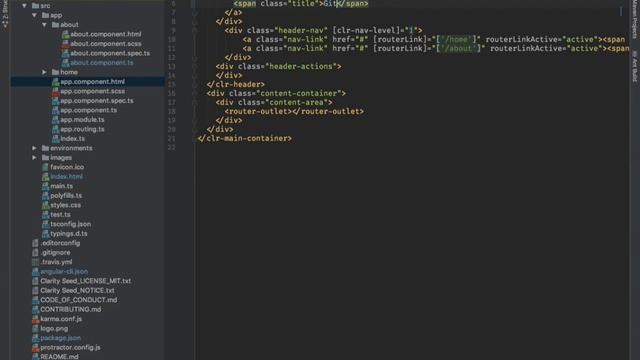Image resolution: width=640 pixels, height=360 pixels.
Task: Click the app.module.ts file icon
Action: (56, 120)
